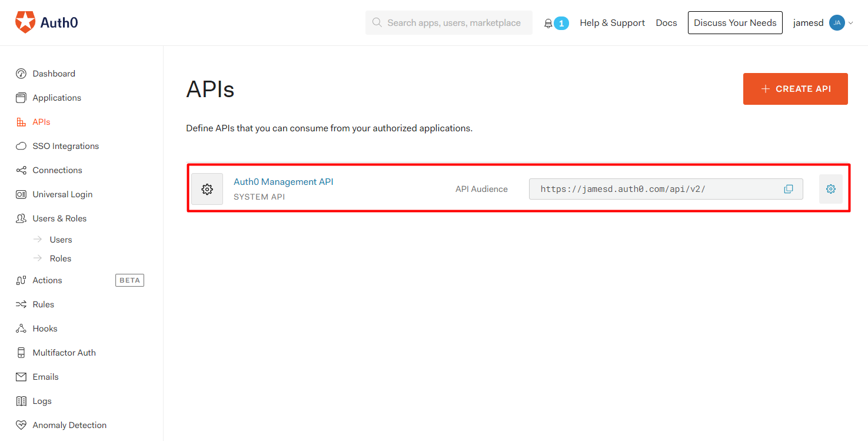The width and height of the screenshot is (868, 441).
Task: Click the BETA badge next to Actions
Action: click(x=129, y=280)
